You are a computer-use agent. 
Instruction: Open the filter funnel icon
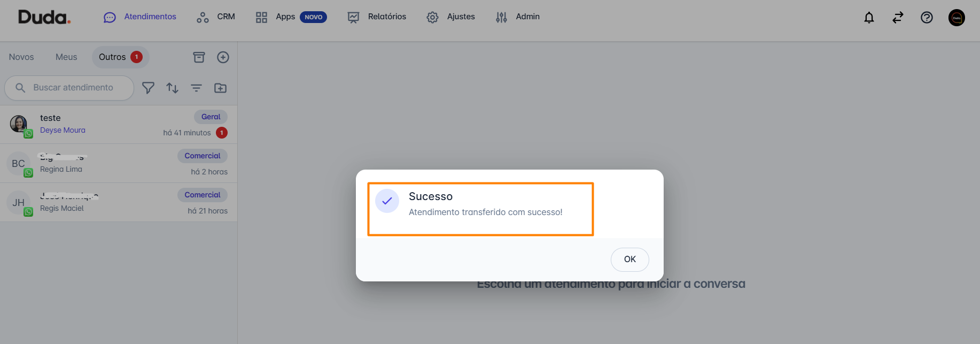click(x=148, y=88)
